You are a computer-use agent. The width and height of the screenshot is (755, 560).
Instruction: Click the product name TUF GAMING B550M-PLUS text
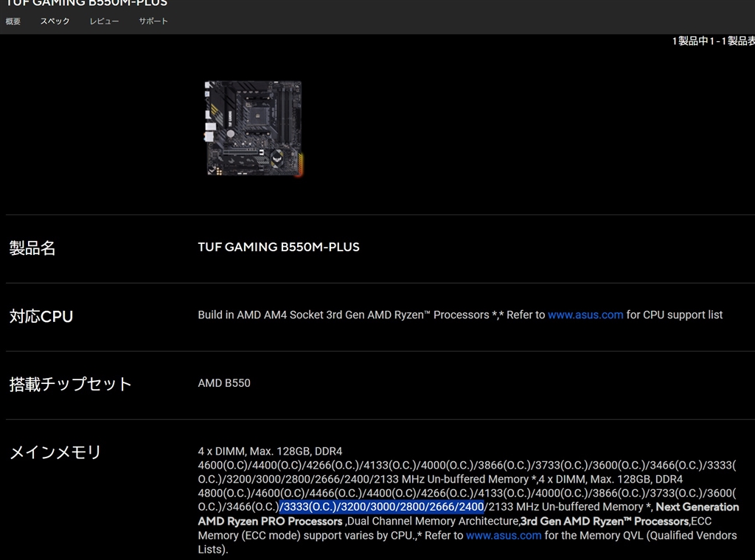(x=279, y=247)
